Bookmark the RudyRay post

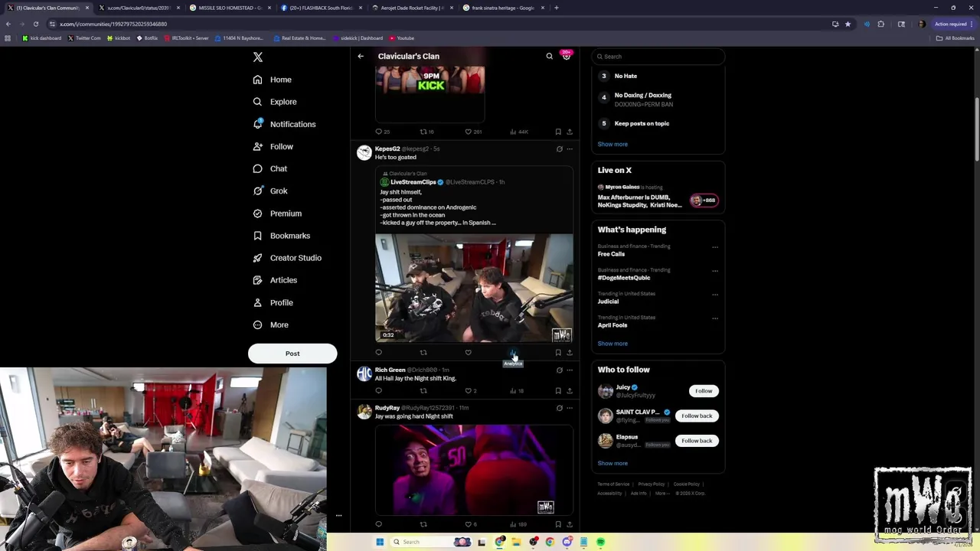pos(558,524)
